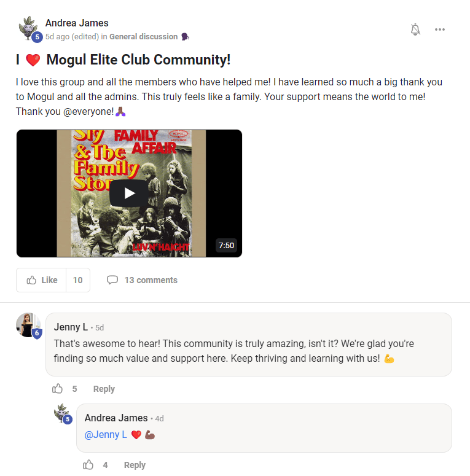The height and width of the screenshot is (476, 470).
Task: Click Andrea James author name on post
Action: tap(77, 23)
